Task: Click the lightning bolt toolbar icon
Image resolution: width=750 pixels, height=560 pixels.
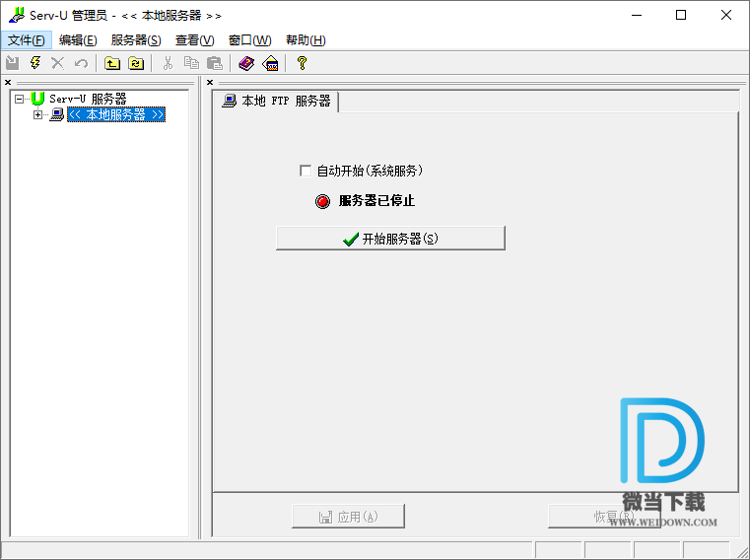Action: tap(34, 63)
